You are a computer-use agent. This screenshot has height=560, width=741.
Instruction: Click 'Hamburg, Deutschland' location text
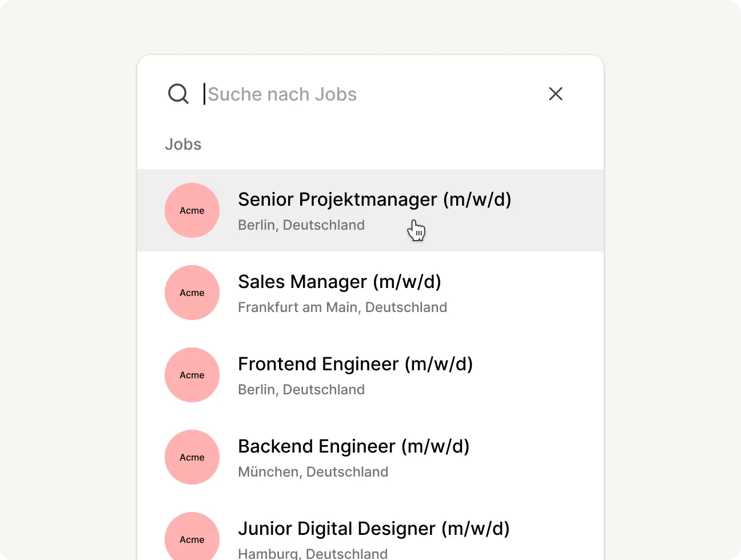313,554
